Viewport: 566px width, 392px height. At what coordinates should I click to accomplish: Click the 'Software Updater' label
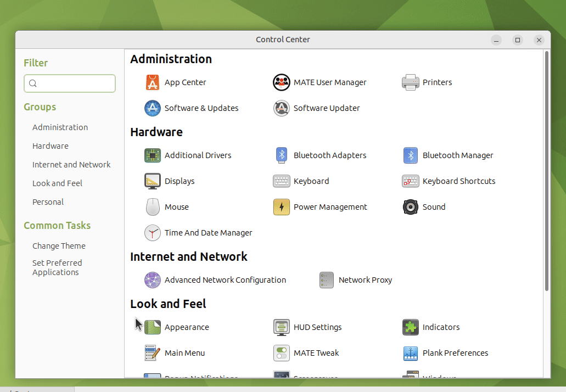(326, 108)
